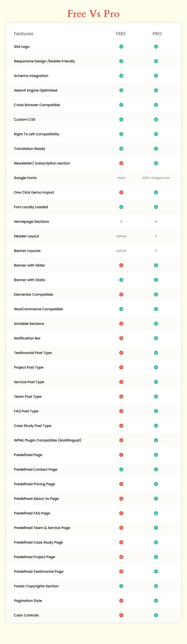Click the red cross for Newsletter/Subscription section
This screenshot has width=187, height=644.
coord(121,163)
